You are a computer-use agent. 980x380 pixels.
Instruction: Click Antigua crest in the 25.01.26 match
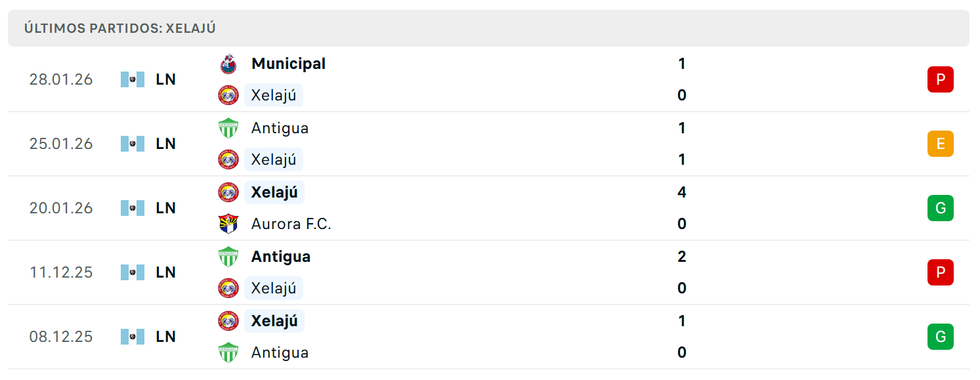tap(228, 128)
